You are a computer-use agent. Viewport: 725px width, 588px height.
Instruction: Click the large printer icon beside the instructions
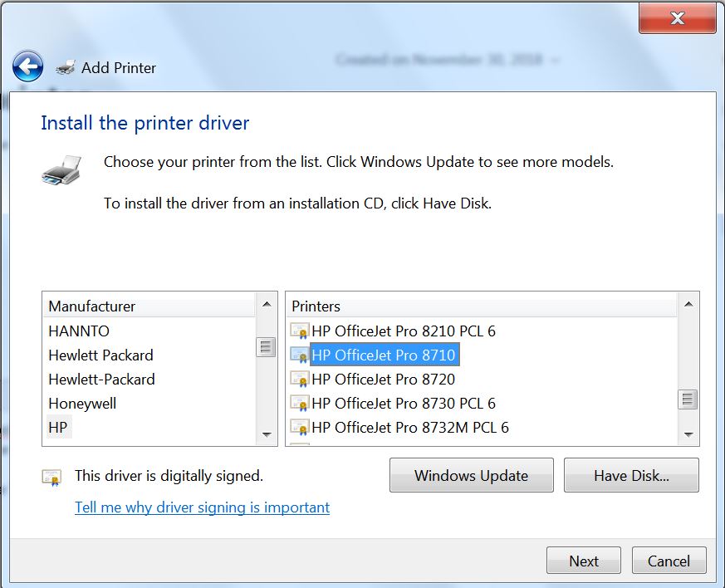coord(61,170)
